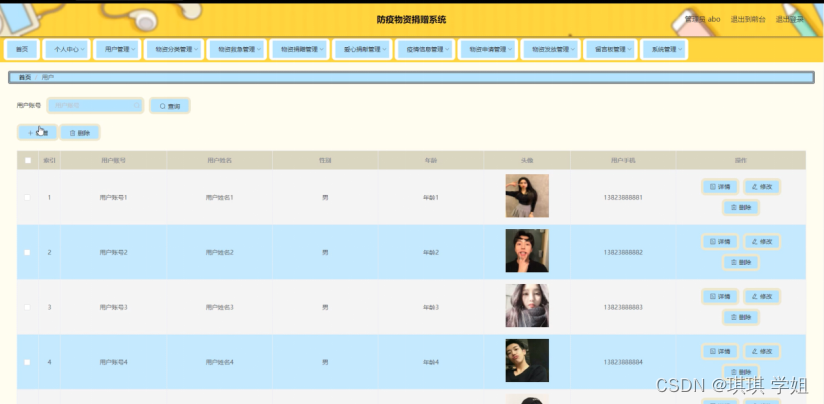Click the cell 用户账号4

[114, 362]
